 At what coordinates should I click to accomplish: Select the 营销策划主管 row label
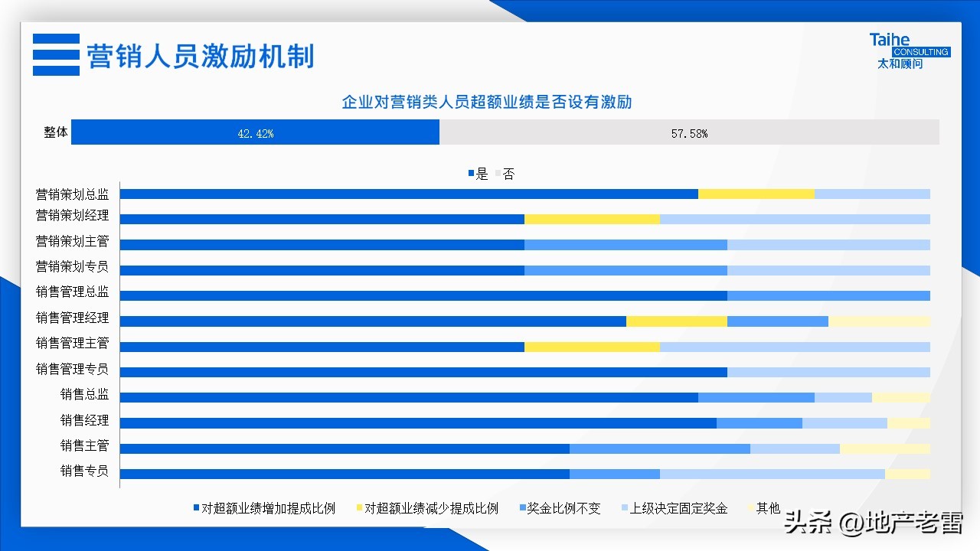coord(73,241)
